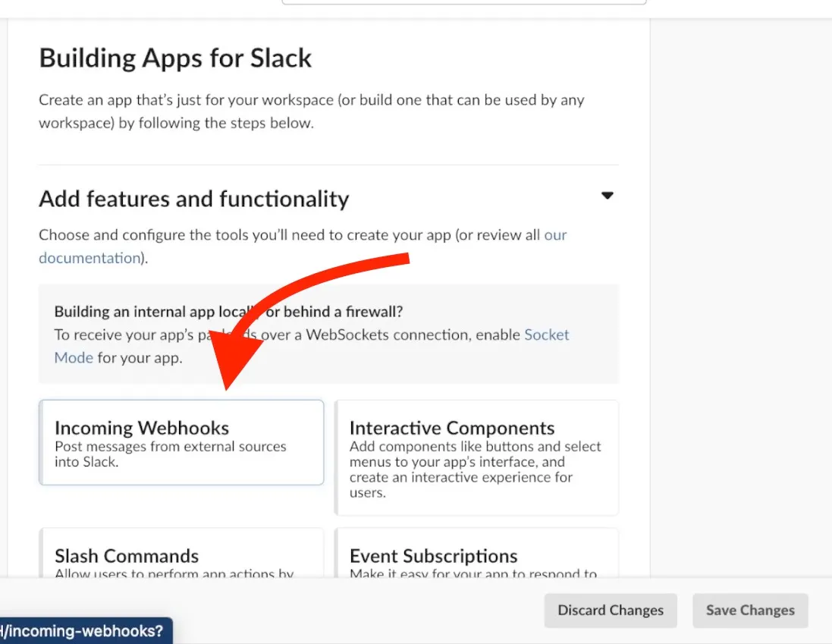This screenshot has width=832, height=644.
Task: Click the search field at the top
Action: point(463,2)
